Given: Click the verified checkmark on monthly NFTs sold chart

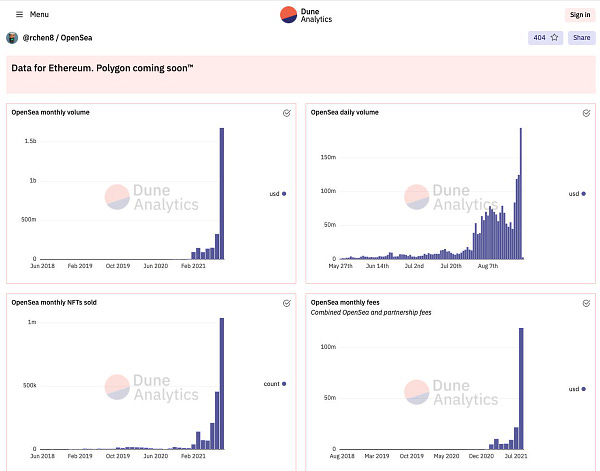Looking at the screenshot, I should coord(287,303).
